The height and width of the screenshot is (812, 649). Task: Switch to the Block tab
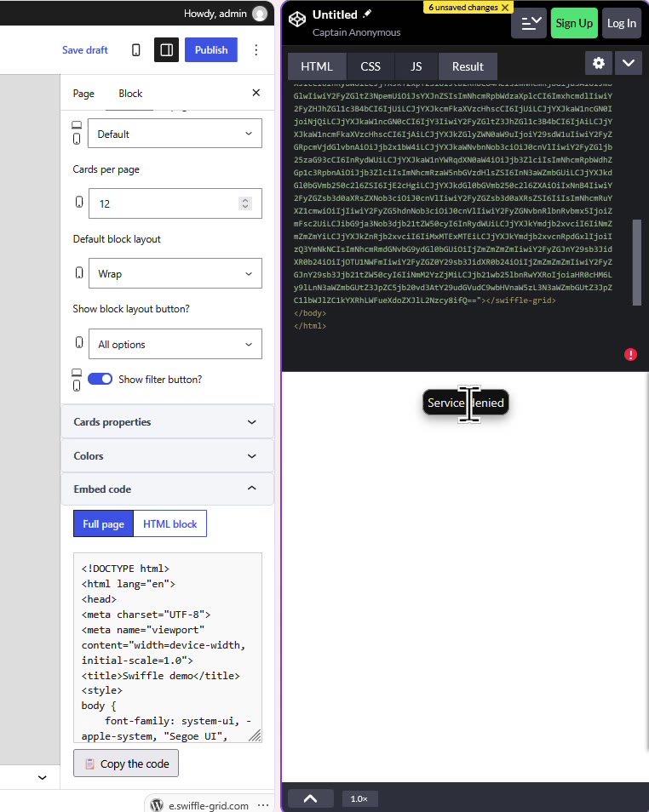point(130,94)
